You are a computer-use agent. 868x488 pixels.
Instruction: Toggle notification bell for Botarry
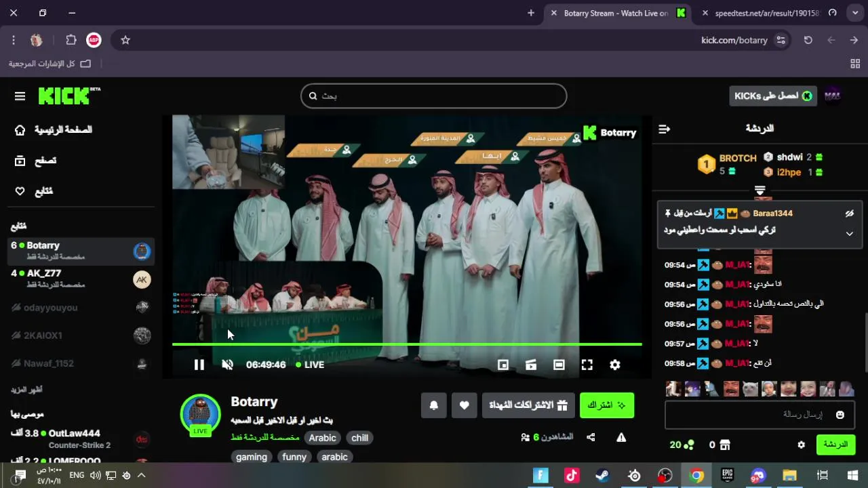434,405
